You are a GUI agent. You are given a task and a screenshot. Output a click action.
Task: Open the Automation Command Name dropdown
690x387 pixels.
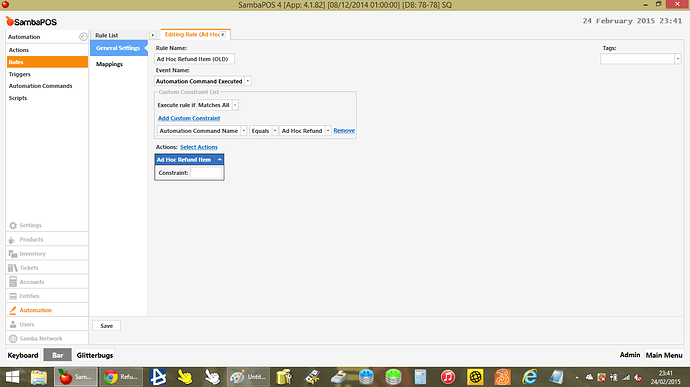243,131
